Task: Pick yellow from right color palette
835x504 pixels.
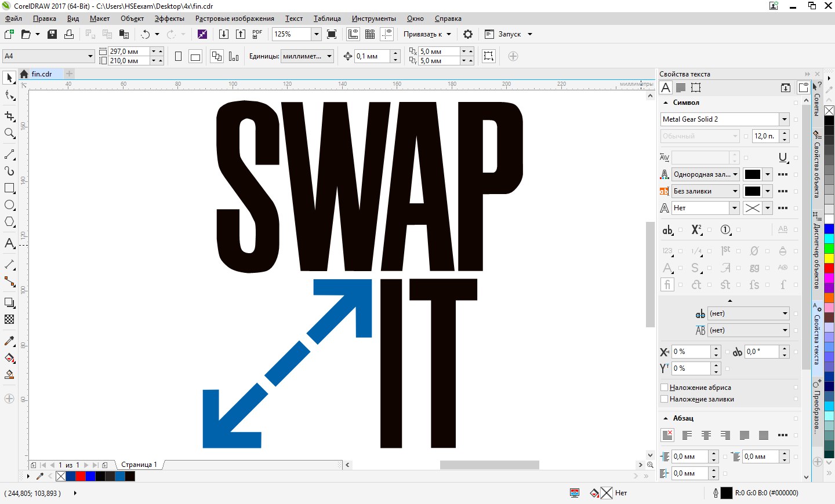Action: [829, 258]
